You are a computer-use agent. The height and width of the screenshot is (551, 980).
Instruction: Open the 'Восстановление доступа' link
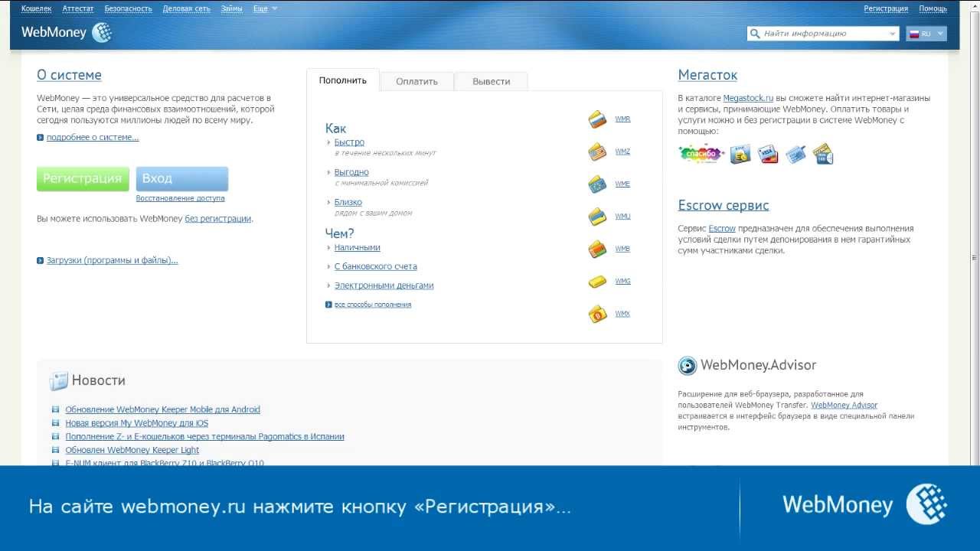tap(181, 198)
